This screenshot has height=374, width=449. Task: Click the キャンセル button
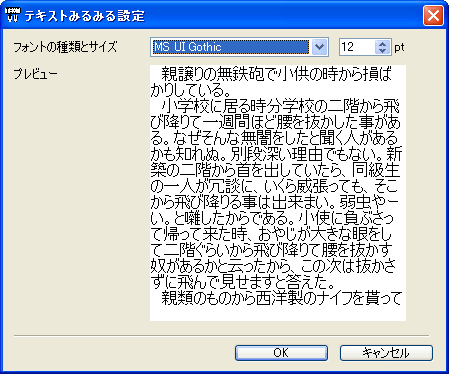(x=386, y=353)
